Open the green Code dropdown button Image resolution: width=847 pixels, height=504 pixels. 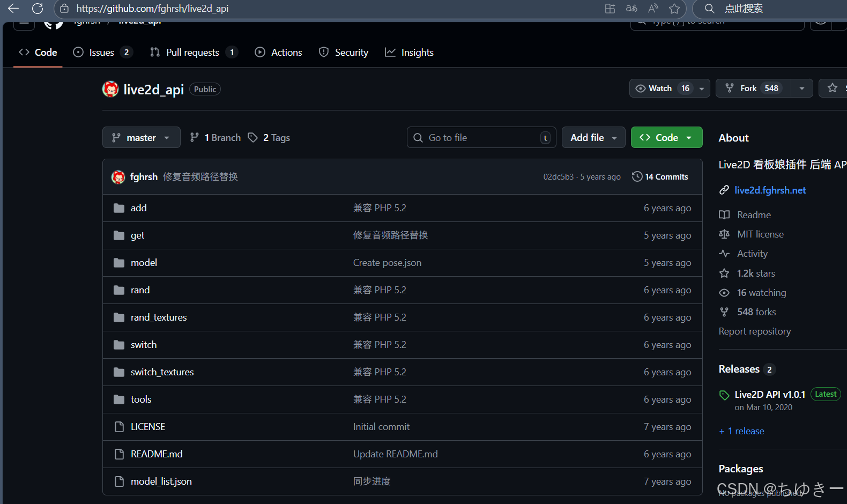pyautogui.click(x=666, y=138)
